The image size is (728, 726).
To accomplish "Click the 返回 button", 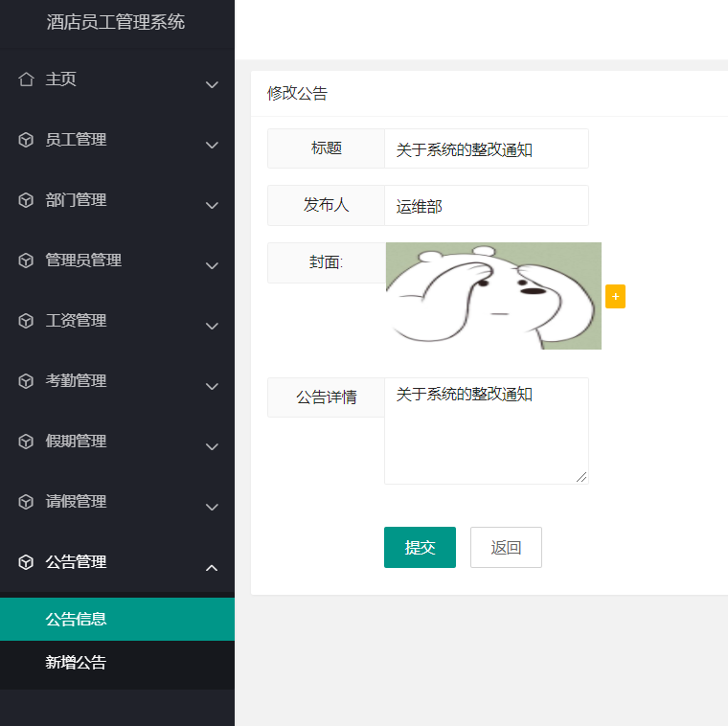I will (506, 547).
